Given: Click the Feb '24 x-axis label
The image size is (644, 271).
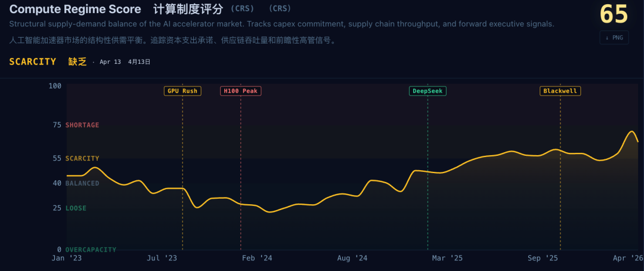Looking at the screenshot, I should (x=258, y=258).
